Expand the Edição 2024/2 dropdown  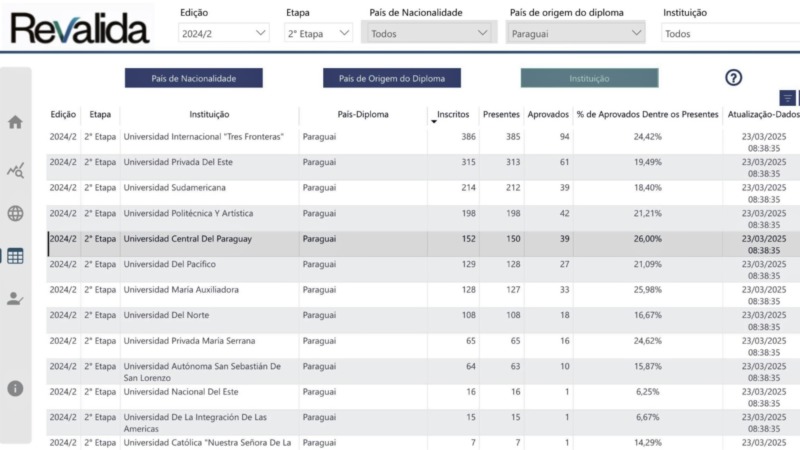(223, 33)
